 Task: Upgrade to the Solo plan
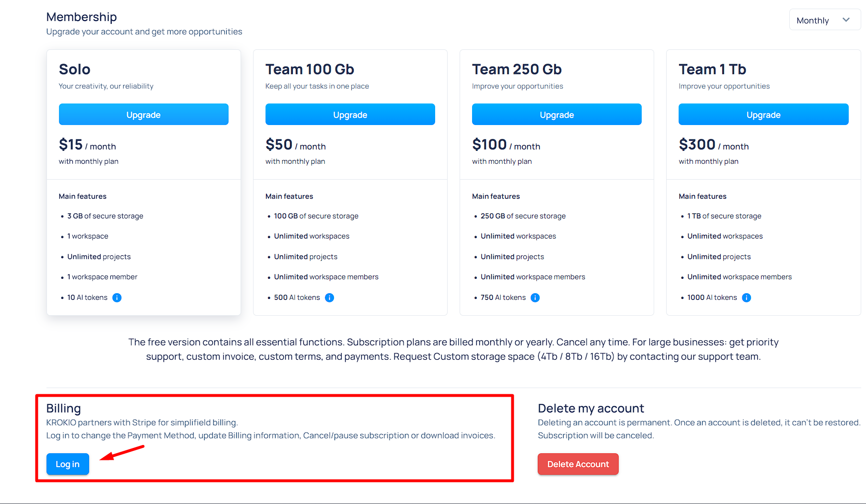click(144, 115)
